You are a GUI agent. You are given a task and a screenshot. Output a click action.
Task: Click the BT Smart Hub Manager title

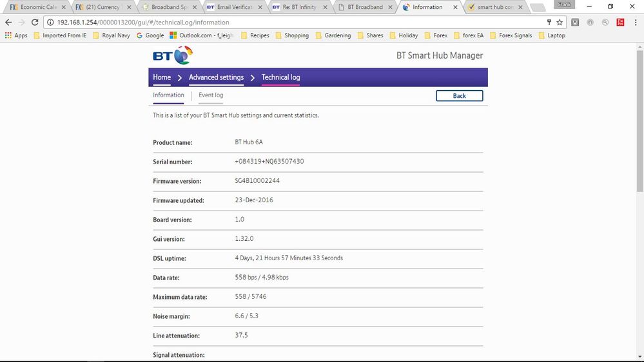[440, 55]
